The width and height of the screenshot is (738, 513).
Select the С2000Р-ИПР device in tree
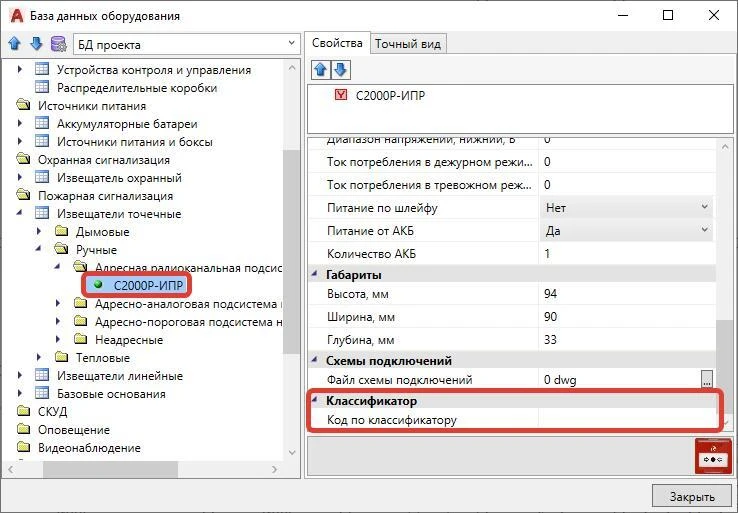point(141,285)
